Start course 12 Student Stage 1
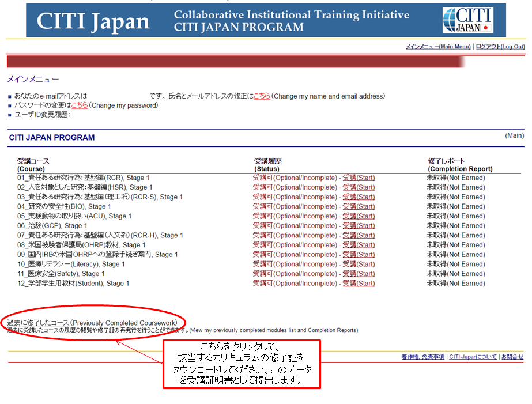Image resolution: width=532 pixels, height=404 pixels. click(359, 283)
